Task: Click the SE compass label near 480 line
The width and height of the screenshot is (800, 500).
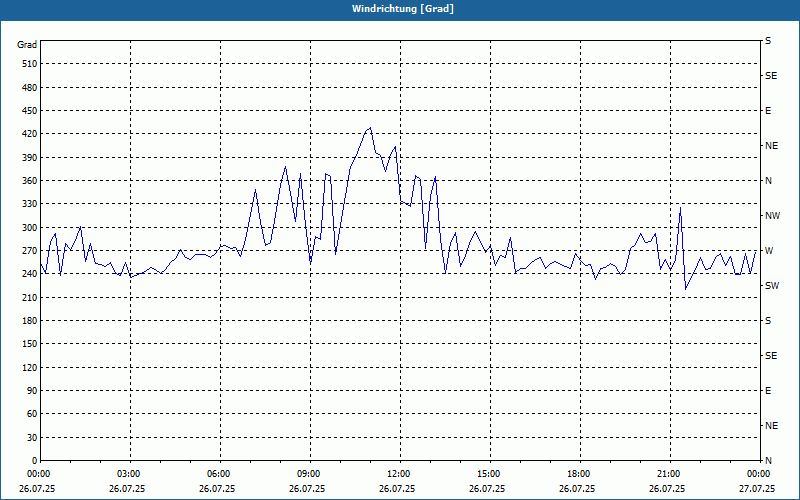Action: [771, 76]
